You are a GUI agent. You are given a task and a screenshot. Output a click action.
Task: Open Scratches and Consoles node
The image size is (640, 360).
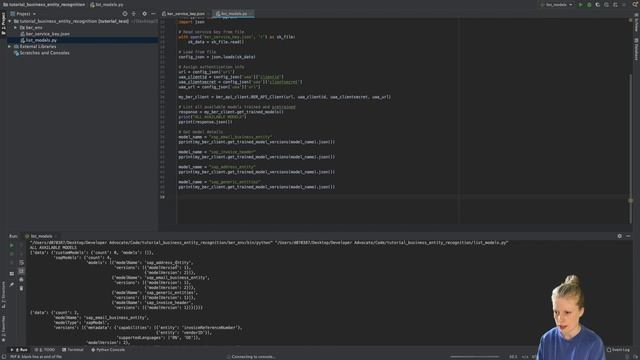(x=42, y=53)
